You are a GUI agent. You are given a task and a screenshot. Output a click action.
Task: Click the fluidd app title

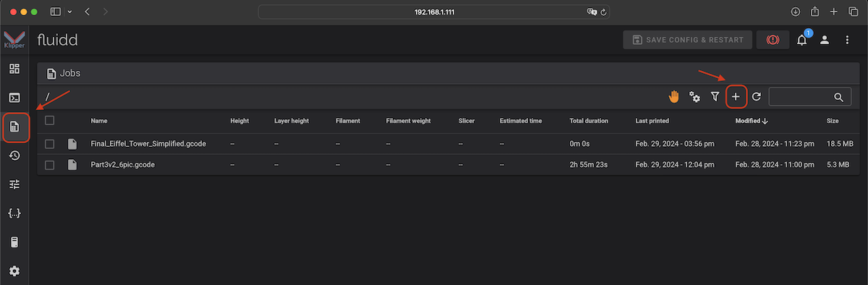[x=57, y=40]
